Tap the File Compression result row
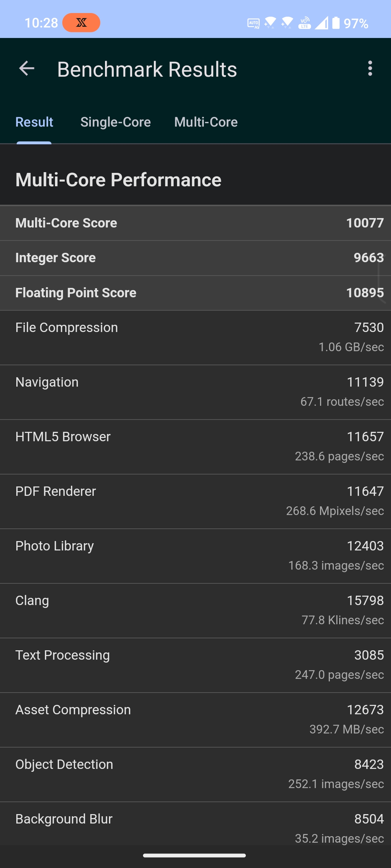Image resolution: width=391 pixels, height=868 pixels. coord(195,337)
